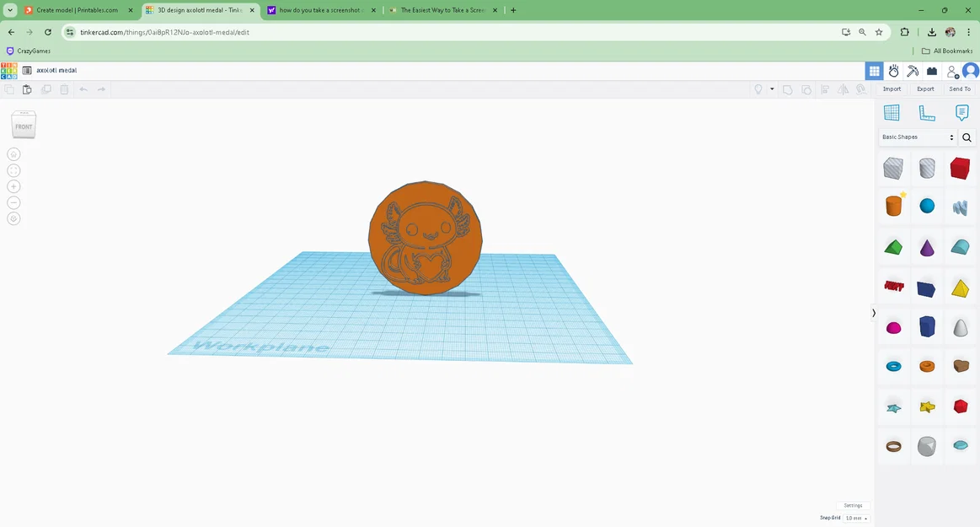This screenshot has width=980, height=527.
Task: Click the Home view button
Action: coord(13,154)
